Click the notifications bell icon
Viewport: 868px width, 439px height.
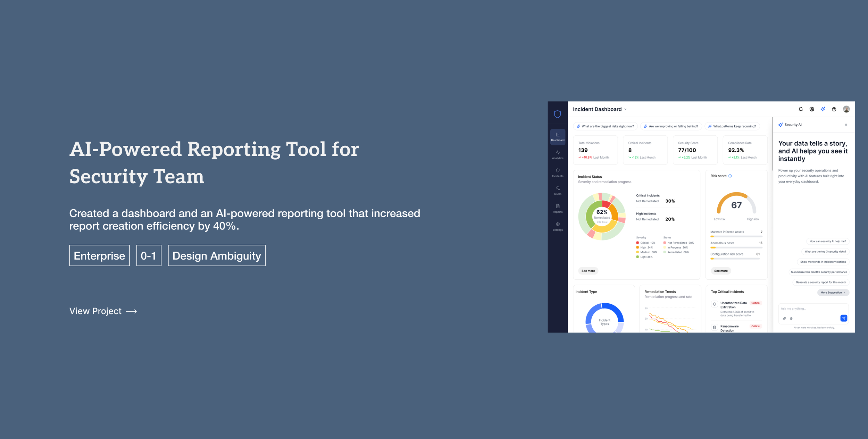click(x=800, y=109)
